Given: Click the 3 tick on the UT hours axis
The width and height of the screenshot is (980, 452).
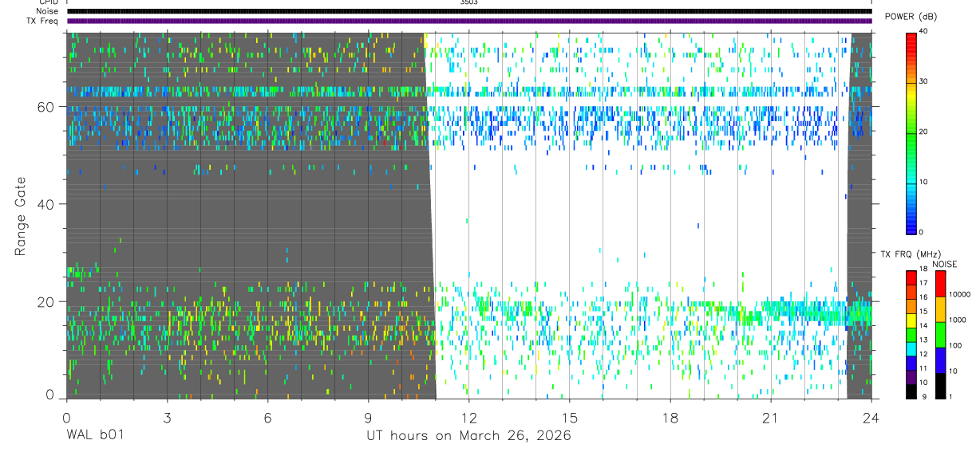Looking at the screenshot, I should point(166,417).
